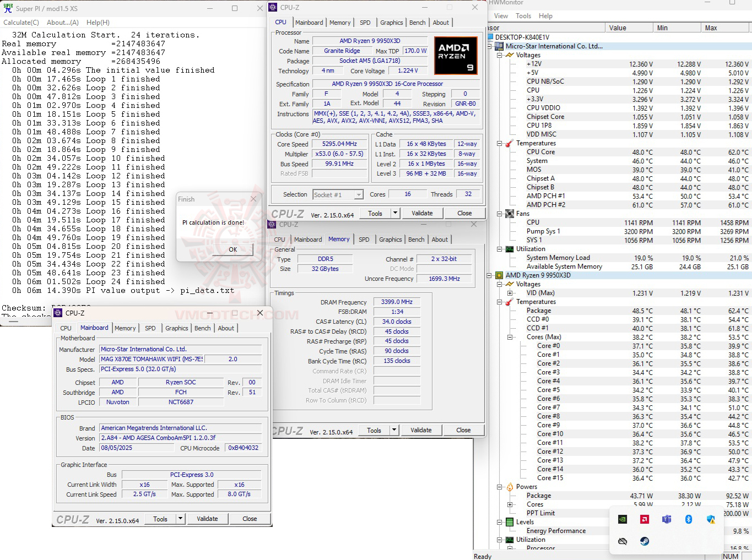Screen dimensions: 752x560
Task: Select the Fans node icon in HWMonitor
Action: point(508,214)
